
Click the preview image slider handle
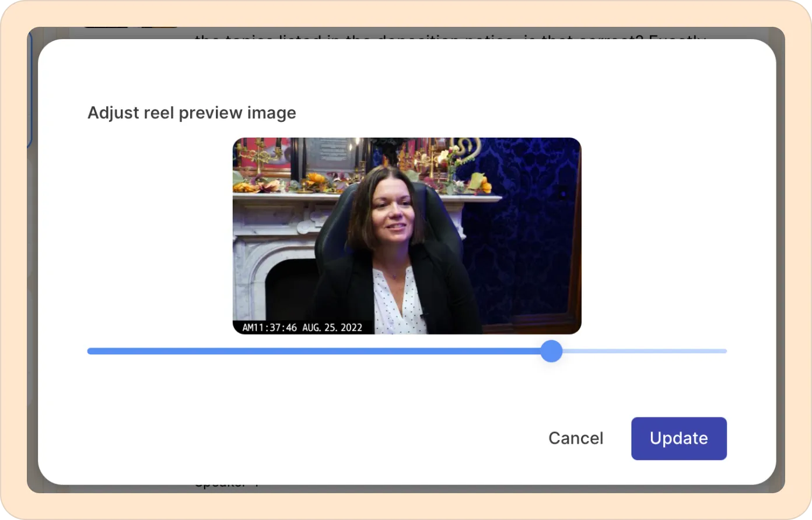(551, 351)
